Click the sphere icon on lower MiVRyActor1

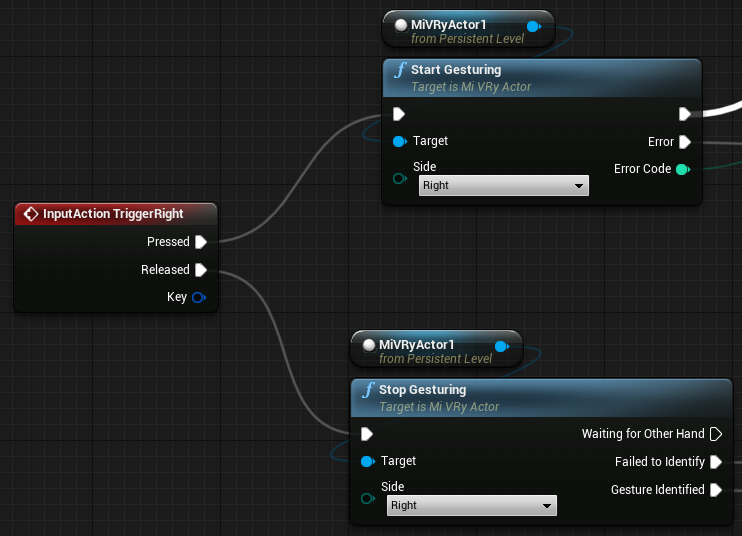point(369,345)
